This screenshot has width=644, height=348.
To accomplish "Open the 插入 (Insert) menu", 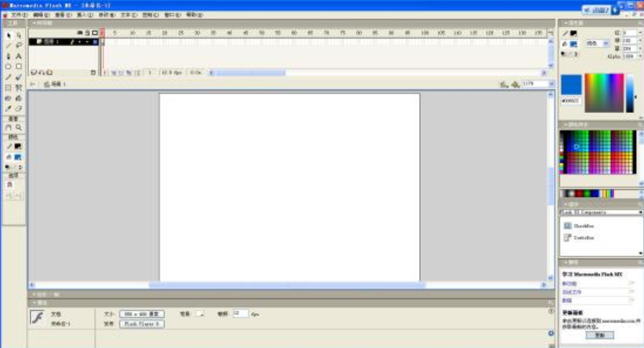I will (x=85, y=15).
